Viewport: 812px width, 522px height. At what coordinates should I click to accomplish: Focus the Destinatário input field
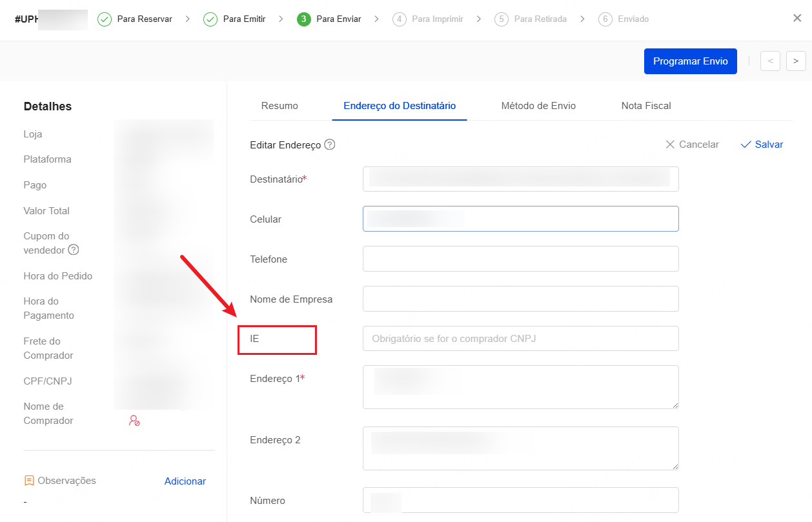click(521, 179)
